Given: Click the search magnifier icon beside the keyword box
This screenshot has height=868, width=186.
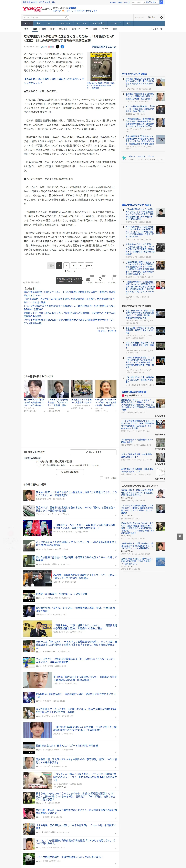Looking at the screenshot, I should (66, 18).
